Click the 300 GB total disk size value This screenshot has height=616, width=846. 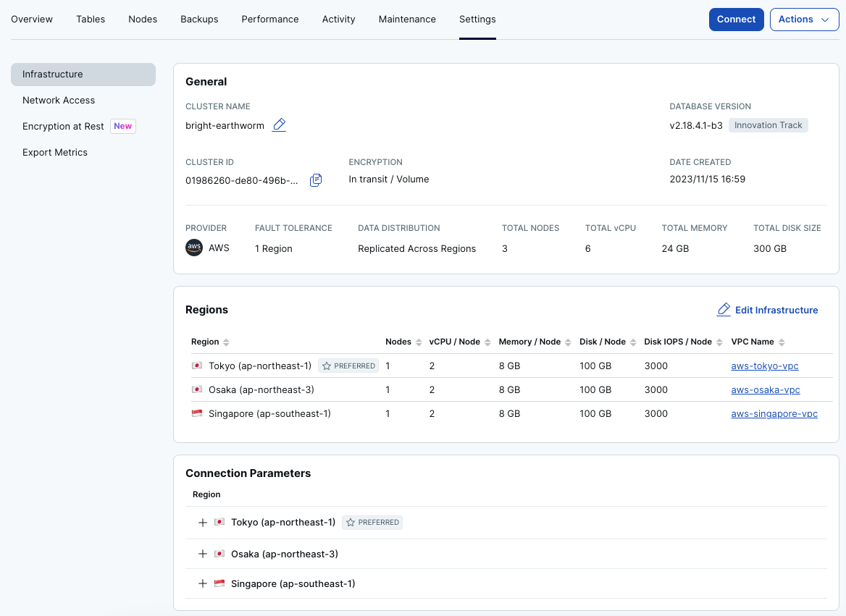point(769,249)
